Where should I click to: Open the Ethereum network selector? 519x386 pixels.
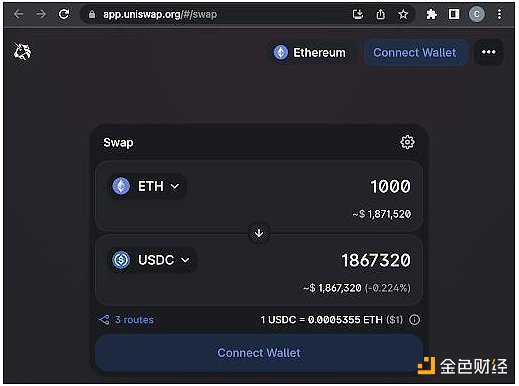click(x=310, y=53)
